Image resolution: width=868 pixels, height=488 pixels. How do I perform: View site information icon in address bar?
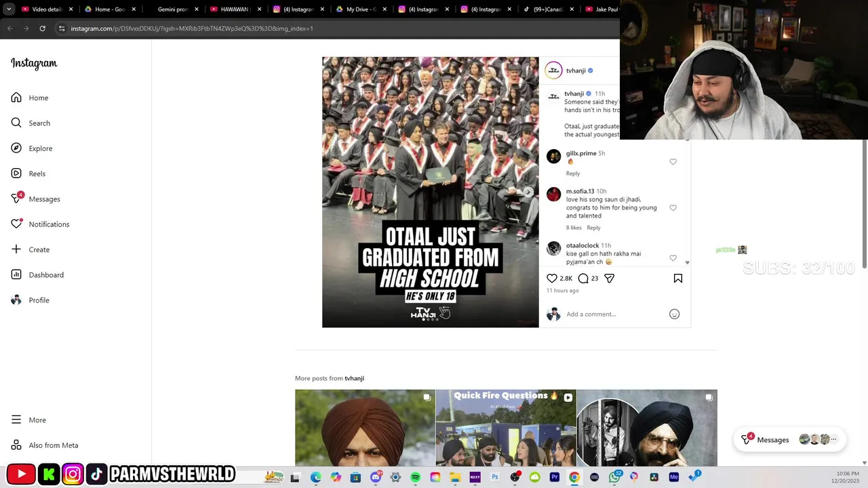(x=62, y=28)
